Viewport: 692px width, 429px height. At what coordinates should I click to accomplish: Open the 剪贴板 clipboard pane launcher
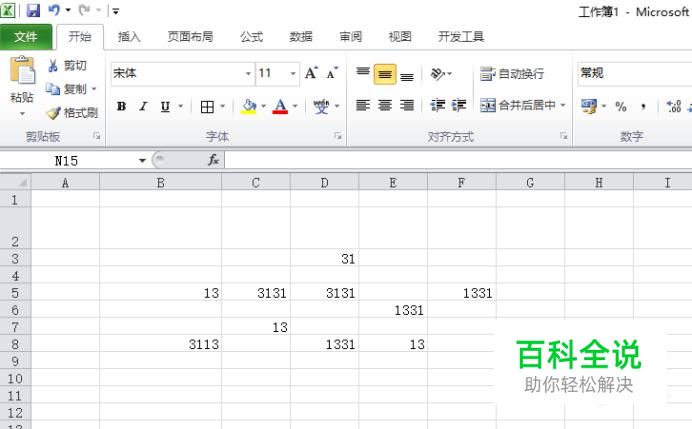[x=97, y=136]
